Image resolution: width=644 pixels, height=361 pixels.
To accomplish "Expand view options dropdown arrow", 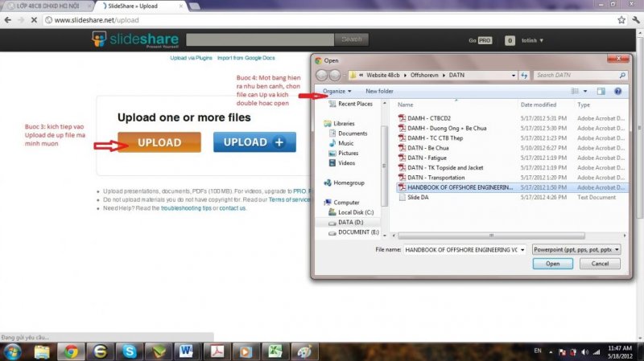I will point(585,91).
